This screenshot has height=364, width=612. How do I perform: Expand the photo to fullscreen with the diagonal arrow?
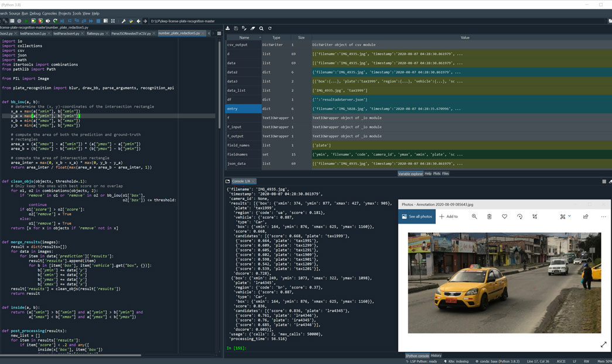coord(603,345)
